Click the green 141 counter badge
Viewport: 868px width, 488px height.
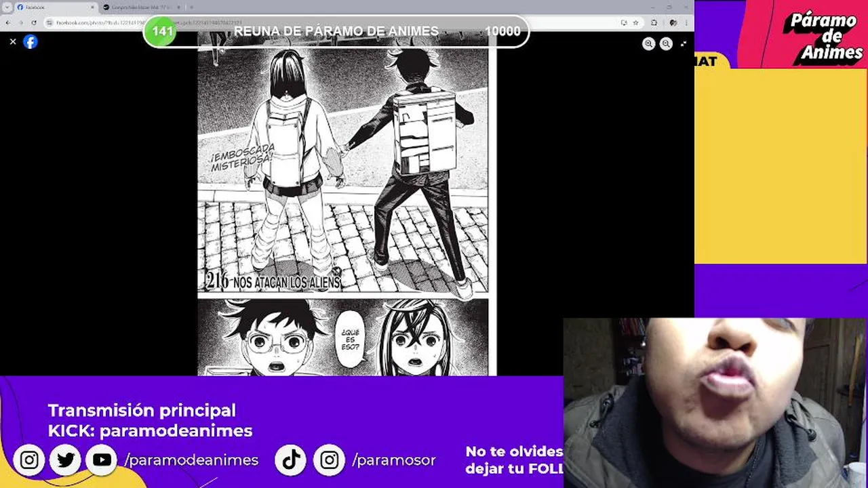[162, 31]
